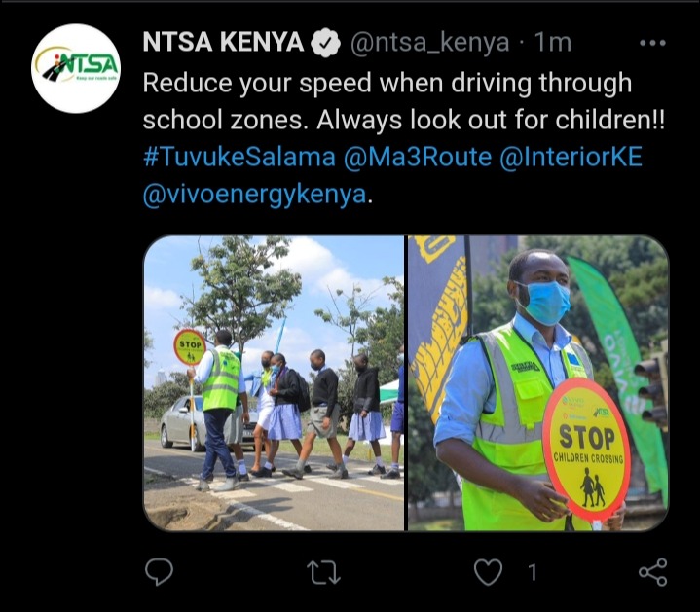Retweet this NTSA Kenya post
700x612 pixels.
tap(323, 572)
